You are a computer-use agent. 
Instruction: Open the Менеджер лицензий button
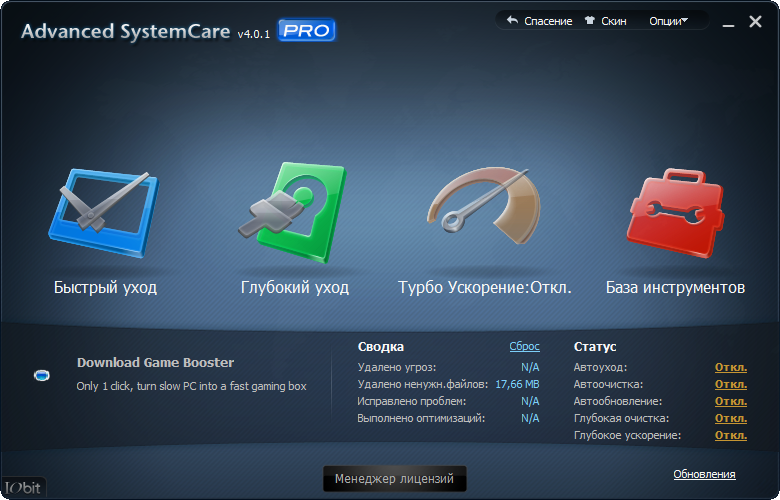[x=394, y=479]
